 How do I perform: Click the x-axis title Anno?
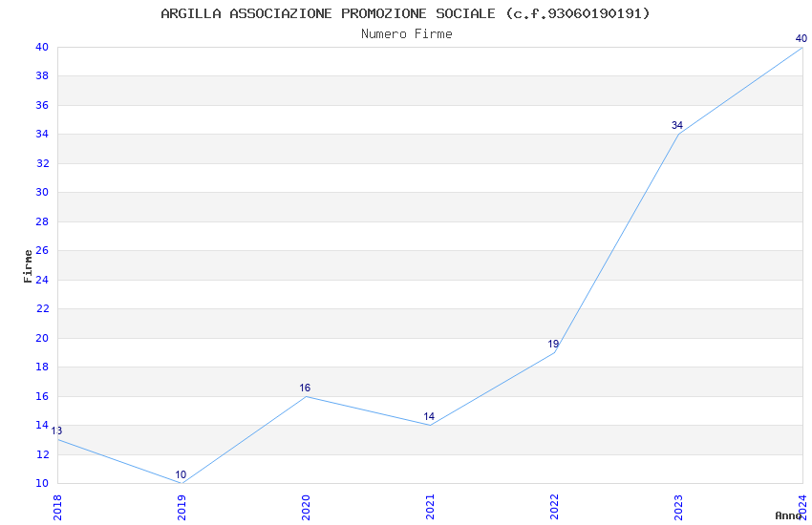788,515
